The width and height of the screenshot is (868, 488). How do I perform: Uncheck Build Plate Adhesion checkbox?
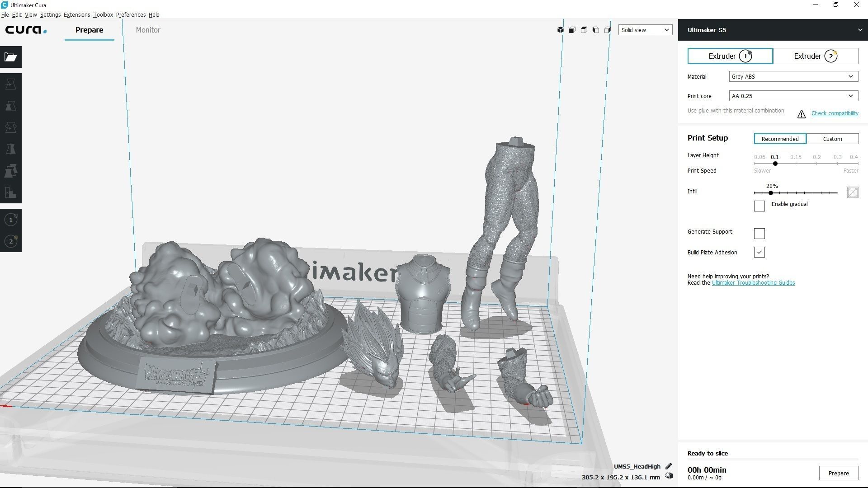coord(759,252)
